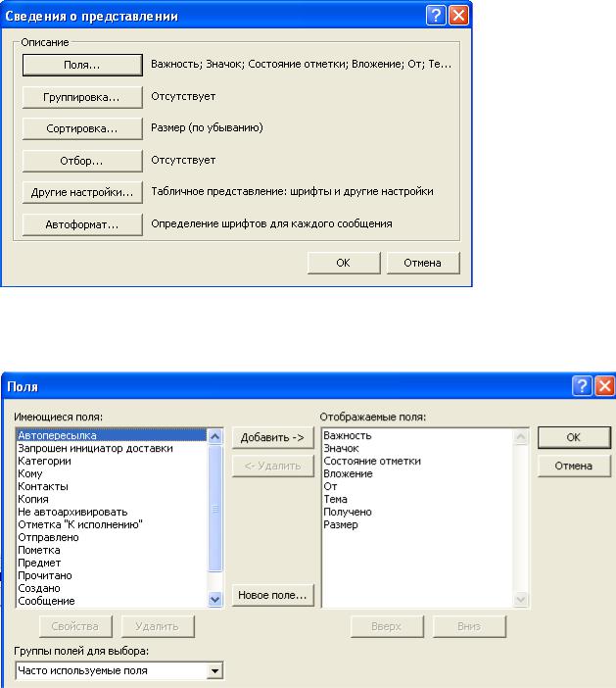Select Создано in available fields

[112, 588]
